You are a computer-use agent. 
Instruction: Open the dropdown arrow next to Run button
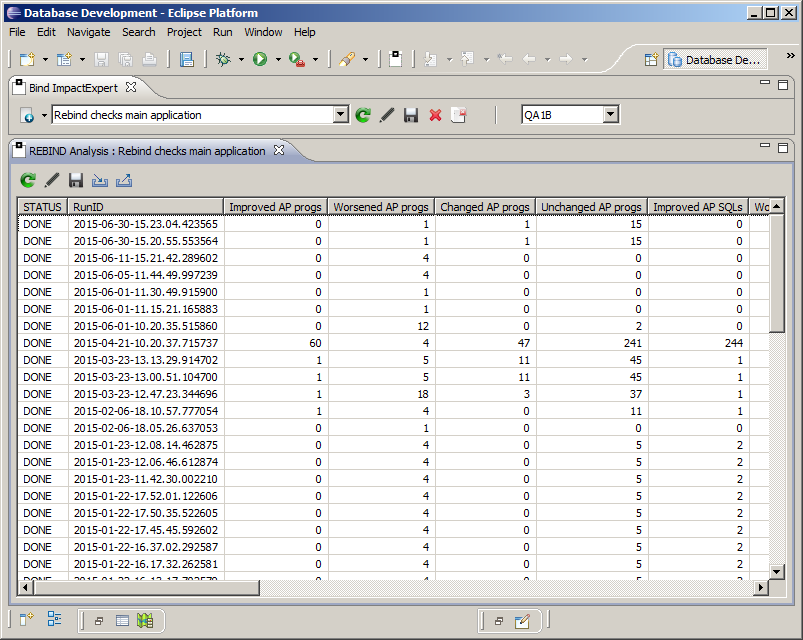click(278, 60)
